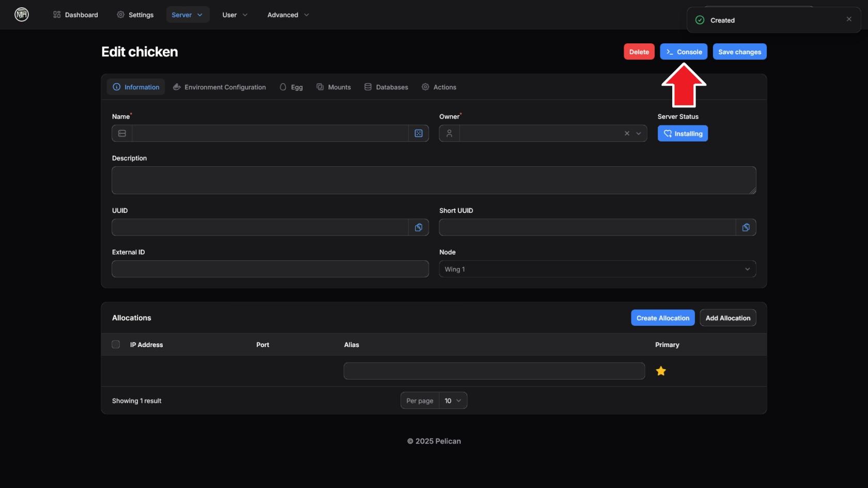Click inside the Short UUID field
The height and width of the screenshot is (488, 868).
click(x=587, y=227)
